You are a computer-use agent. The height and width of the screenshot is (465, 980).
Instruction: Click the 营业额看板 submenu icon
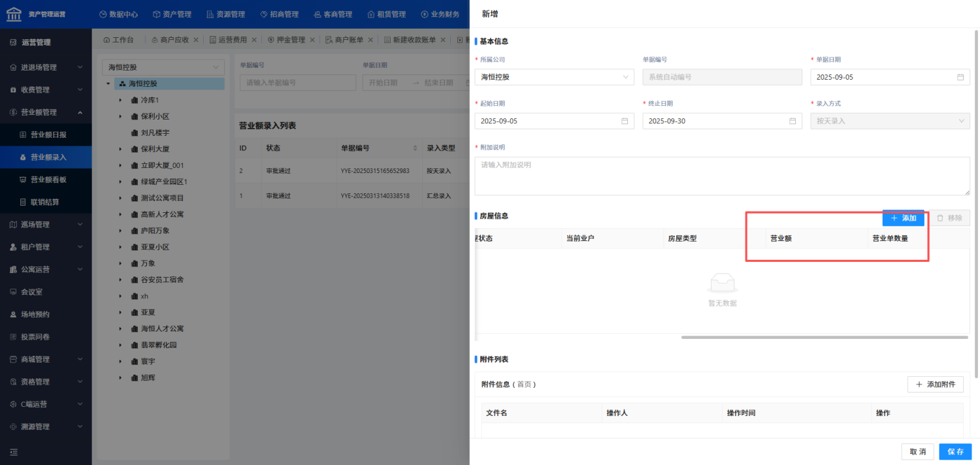24,180
